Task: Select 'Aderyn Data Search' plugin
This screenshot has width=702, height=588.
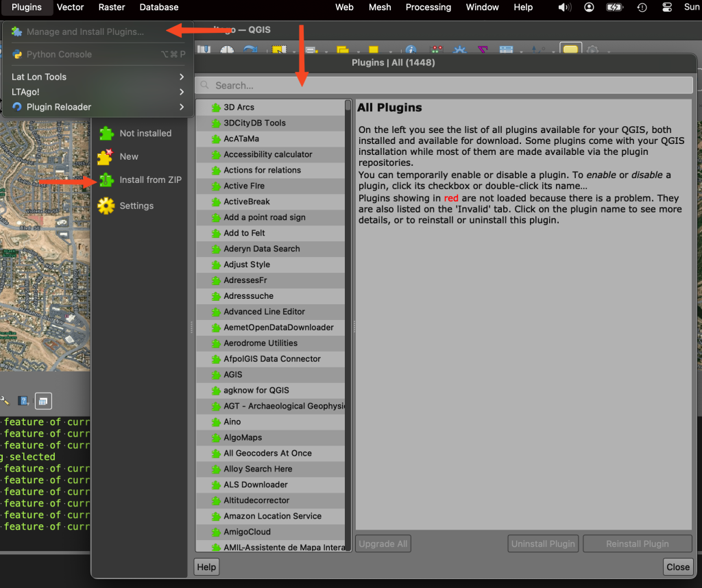Action: point(270,249)
